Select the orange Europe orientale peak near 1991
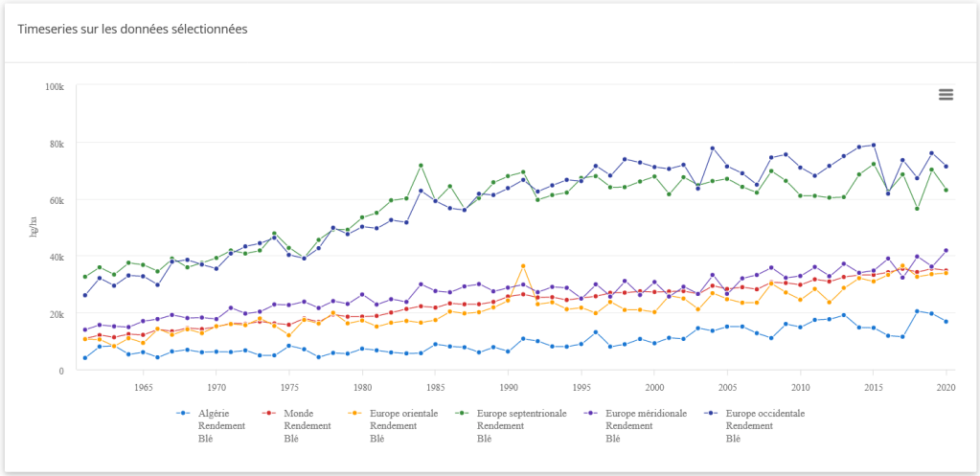Image resolution: width=980 pixels, height=476 pixels. [523, 266]
